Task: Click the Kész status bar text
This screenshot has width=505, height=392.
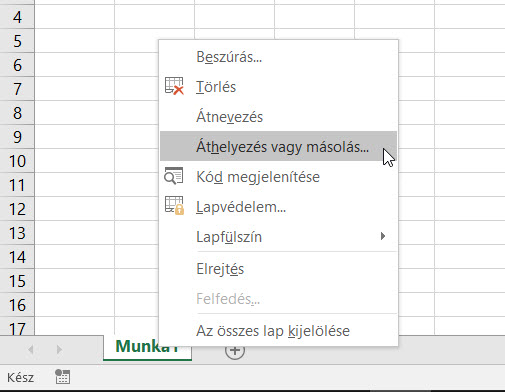Action: [20, 378]
